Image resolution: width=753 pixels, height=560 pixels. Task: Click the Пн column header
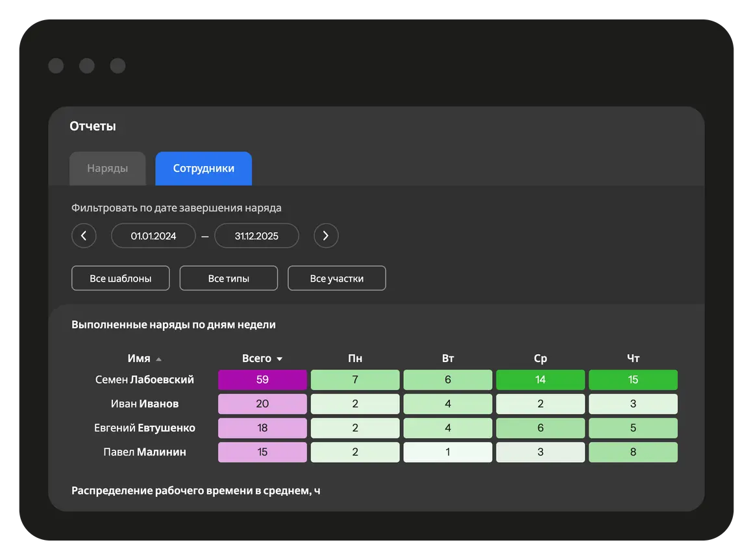pyautogui.click(x=355, y=359)
